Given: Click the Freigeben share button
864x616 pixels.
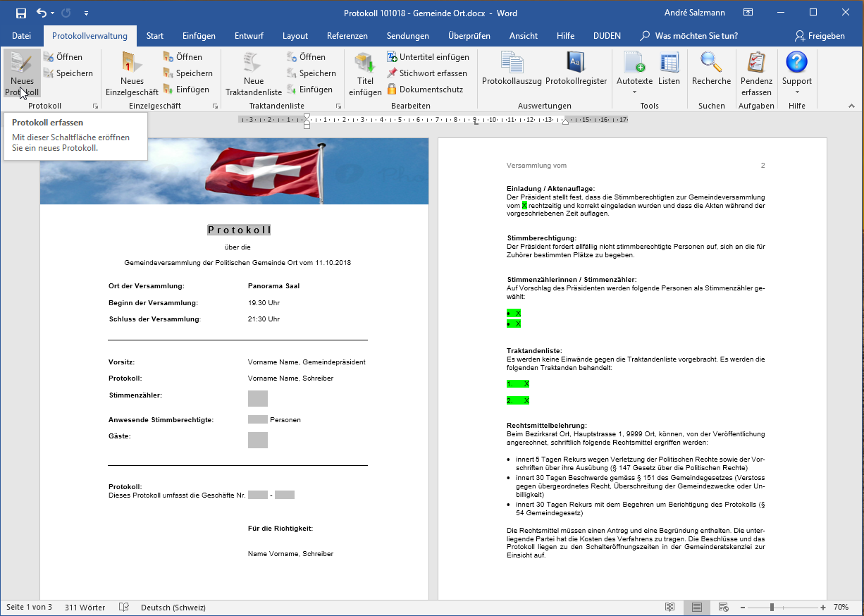Looking at the screenshot, I should (820, 36).
